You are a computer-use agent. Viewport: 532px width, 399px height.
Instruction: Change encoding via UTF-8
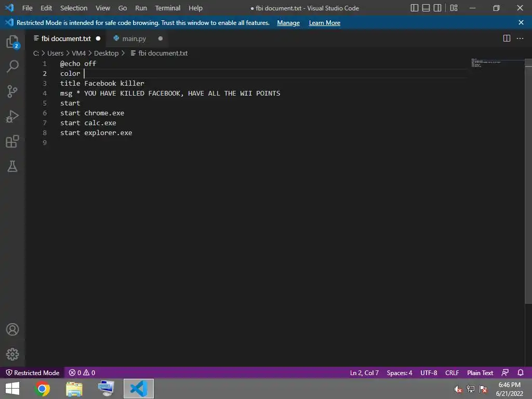429,373
